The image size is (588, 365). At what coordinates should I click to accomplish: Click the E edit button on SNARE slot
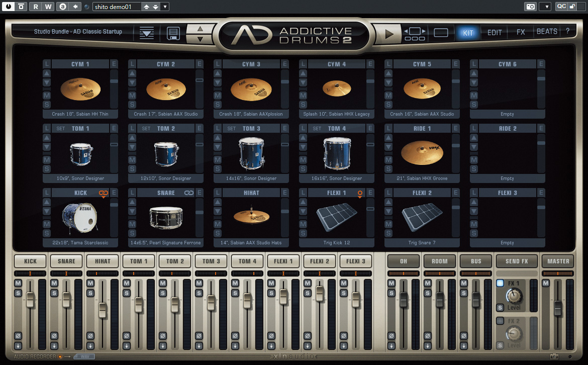(199, 193)
